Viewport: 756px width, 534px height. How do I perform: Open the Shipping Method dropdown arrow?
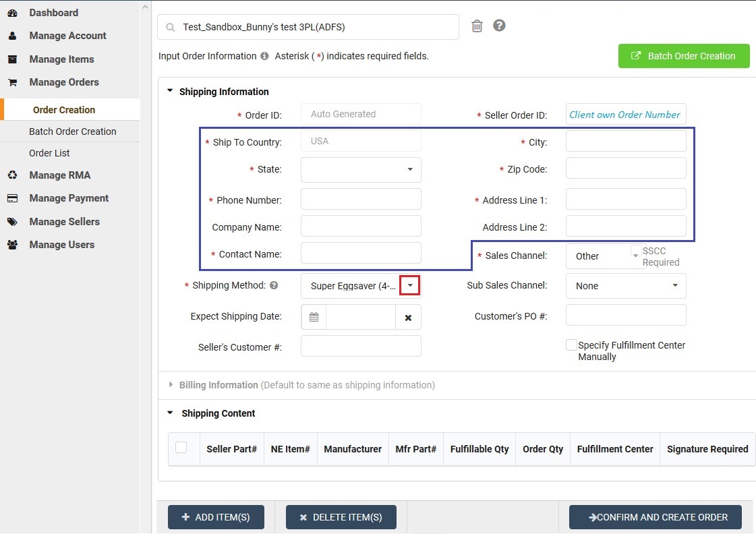tap(410, 285)
